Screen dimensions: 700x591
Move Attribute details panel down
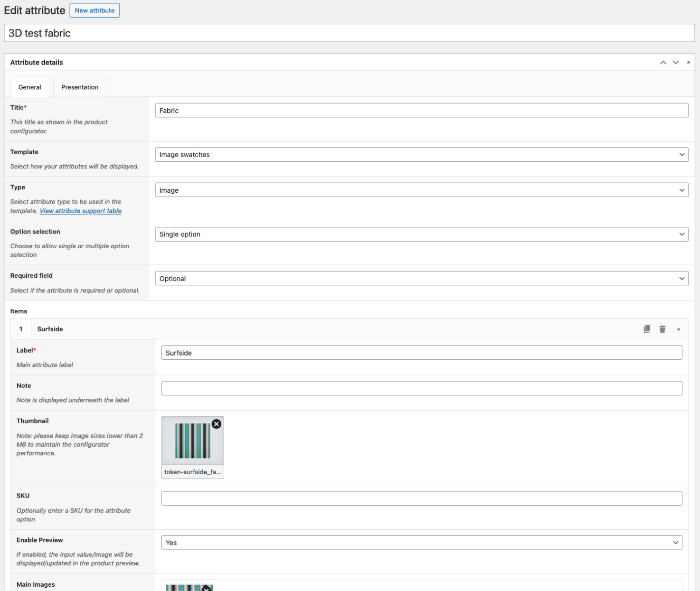coord(676,62)
